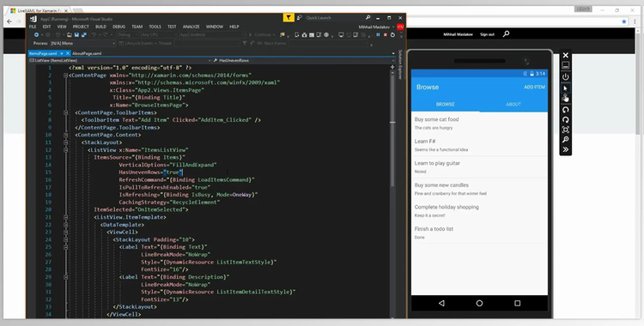Open the WINDOW menu

(215, 27)
